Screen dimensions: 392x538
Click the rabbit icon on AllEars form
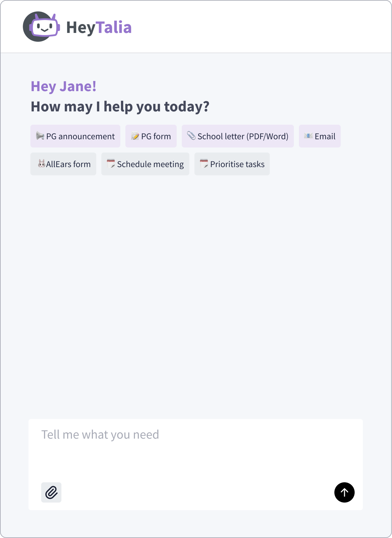tap(41, 164)
